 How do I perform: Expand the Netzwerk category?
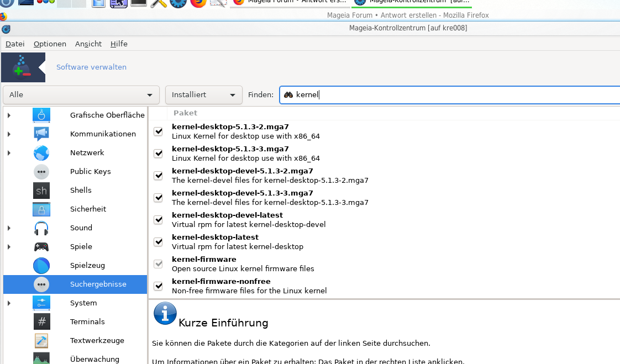pos(9,153)
